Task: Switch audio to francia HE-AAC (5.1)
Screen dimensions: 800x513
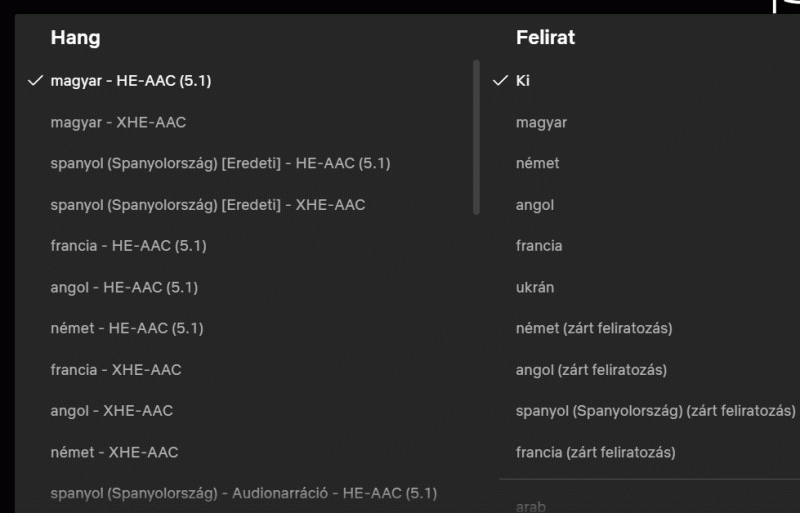Action: coord(128,246)
